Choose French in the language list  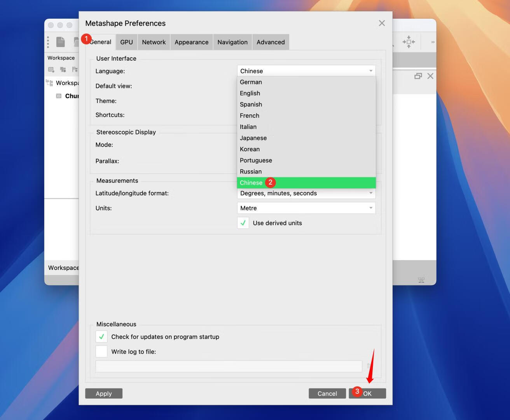pyautogui.click(x=306, y=115)
